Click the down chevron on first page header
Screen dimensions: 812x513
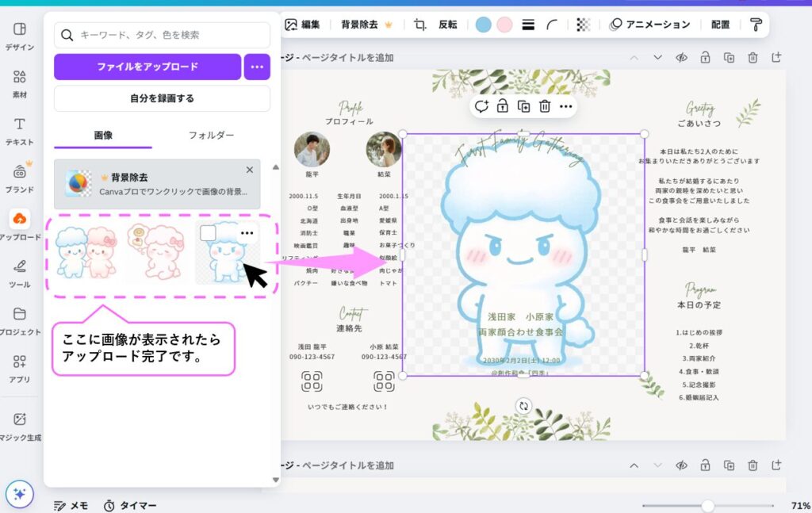(657, 58)
